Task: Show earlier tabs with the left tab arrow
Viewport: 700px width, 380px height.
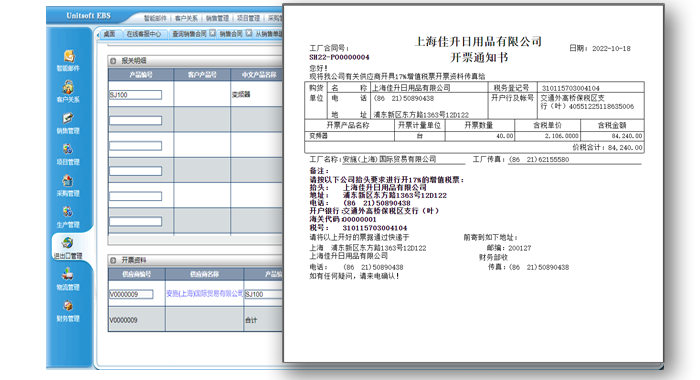Action: (x=98, y=34)
